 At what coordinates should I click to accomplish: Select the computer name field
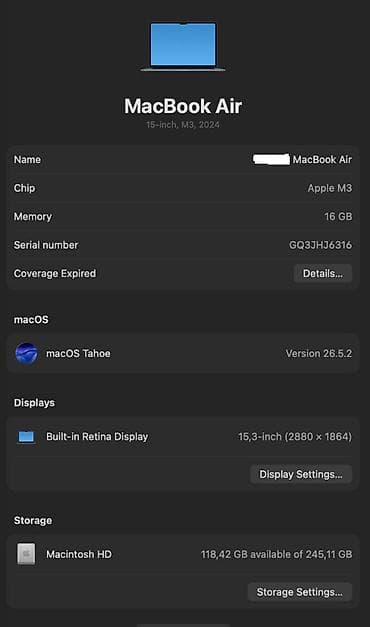[183, 160]
